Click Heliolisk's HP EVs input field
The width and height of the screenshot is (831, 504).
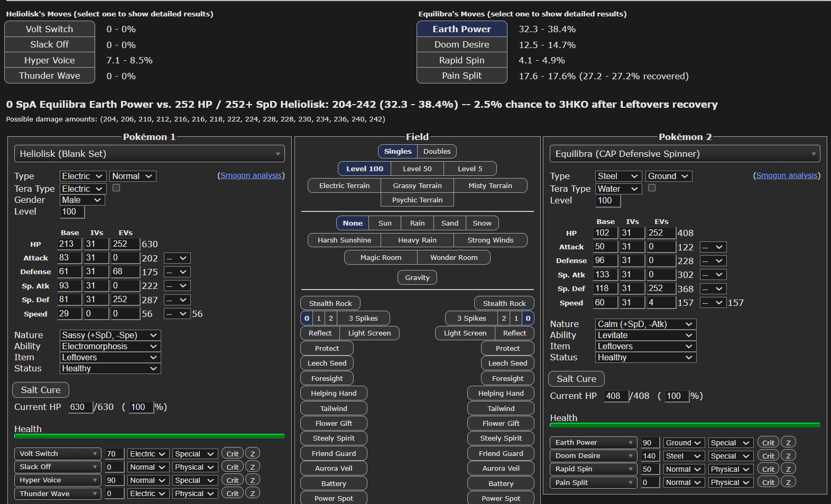click(125, 244)
